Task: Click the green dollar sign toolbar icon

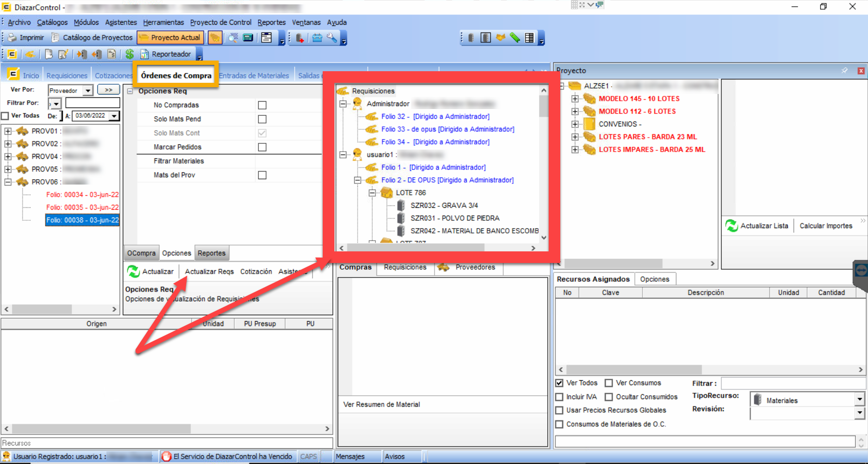Action: (x=129, y=54)
